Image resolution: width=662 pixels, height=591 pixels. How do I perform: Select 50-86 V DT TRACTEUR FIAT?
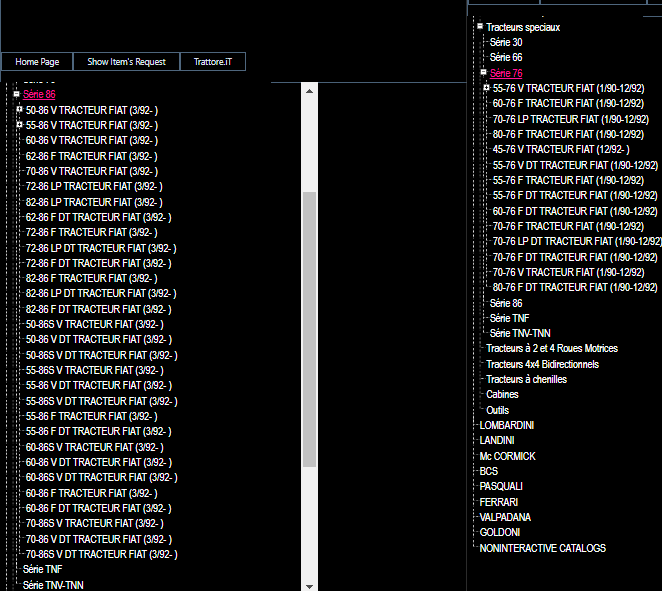[99, 339]
